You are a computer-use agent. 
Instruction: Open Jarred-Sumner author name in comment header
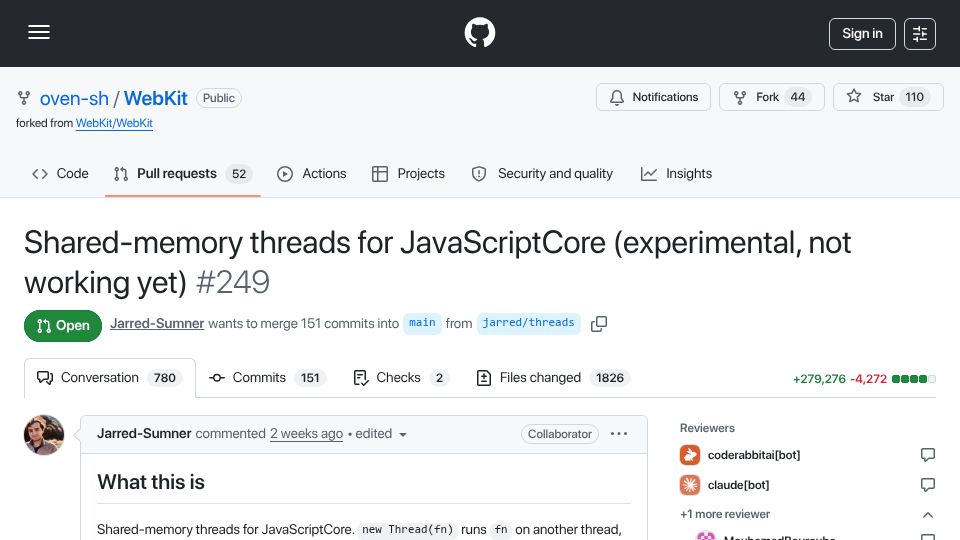click(144, 433)
